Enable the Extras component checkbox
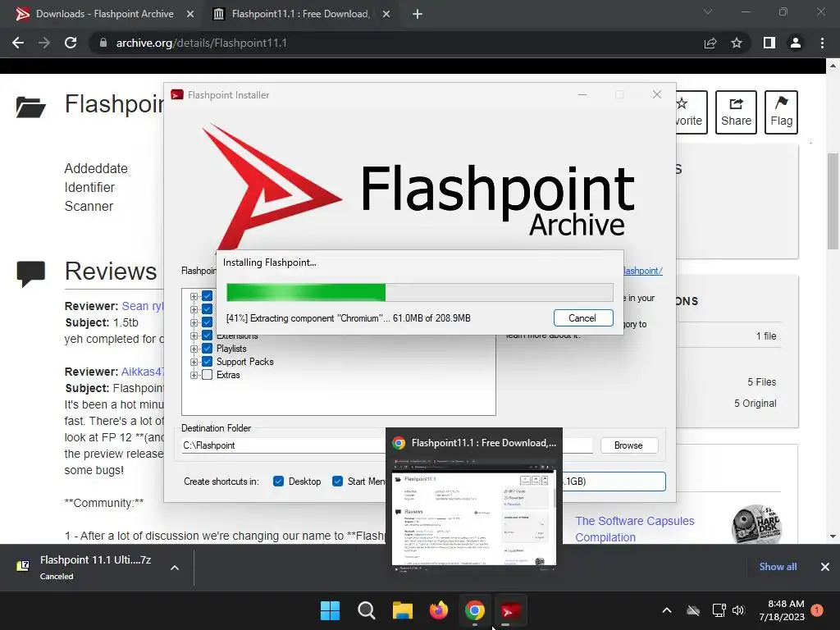840x630 pixels. click(x=208, y=375)
